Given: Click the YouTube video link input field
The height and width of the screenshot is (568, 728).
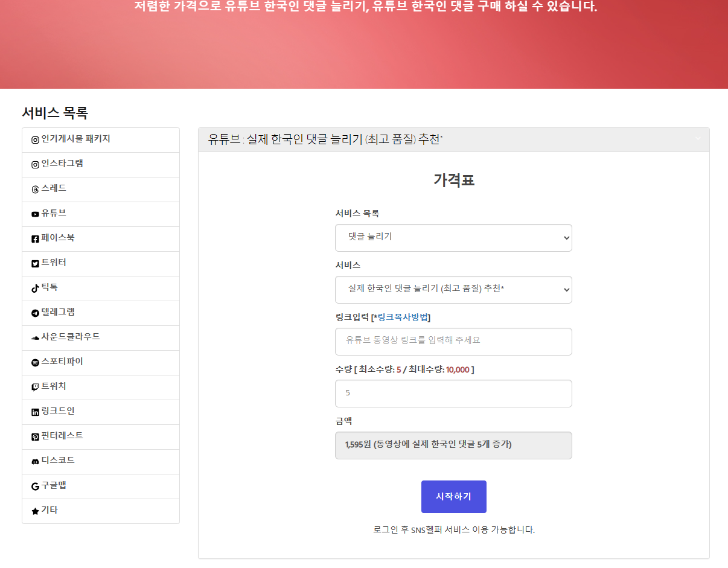Looking at the screenshot, I should click(x=453, y=341).
